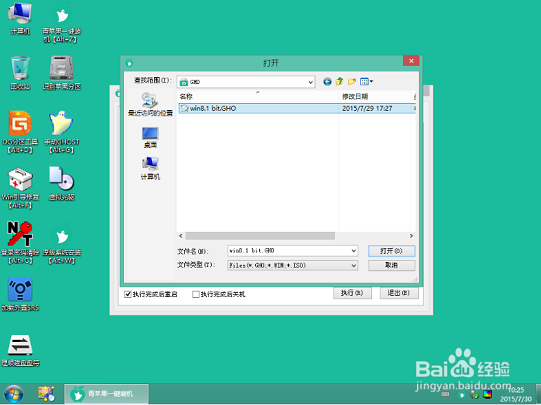Click the keyboard tray icon
The width and height of the screenshot is (541, 405).
445,394
